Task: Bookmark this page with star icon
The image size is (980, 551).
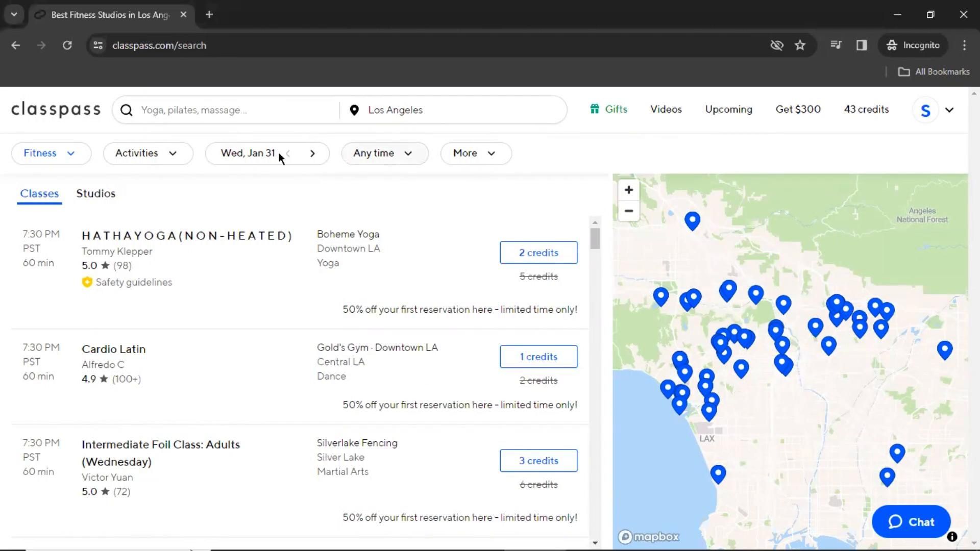Action: click(800, 45)
